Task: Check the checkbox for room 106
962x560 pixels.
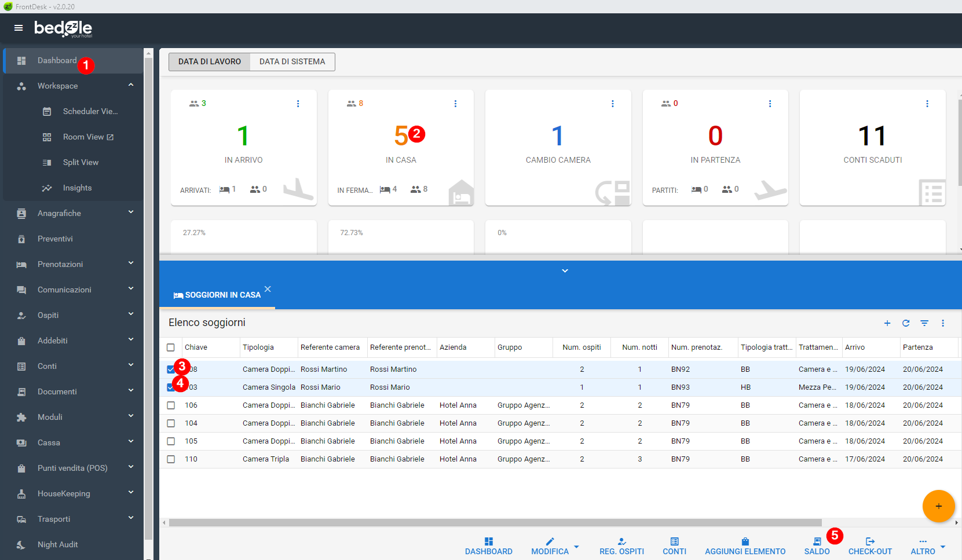Action: (171, 405)
